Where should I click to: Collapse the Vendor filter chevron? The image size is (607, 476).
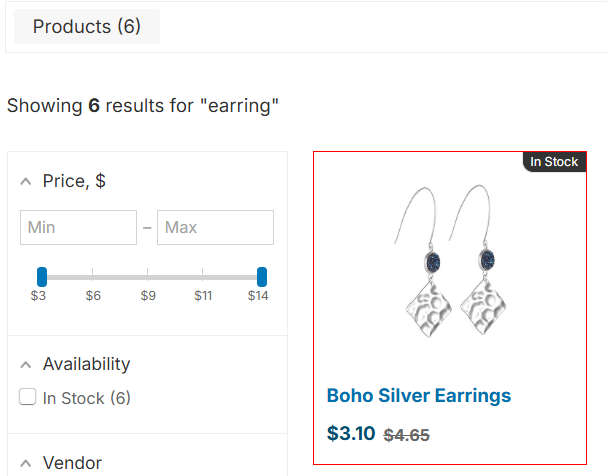(26, 464)
